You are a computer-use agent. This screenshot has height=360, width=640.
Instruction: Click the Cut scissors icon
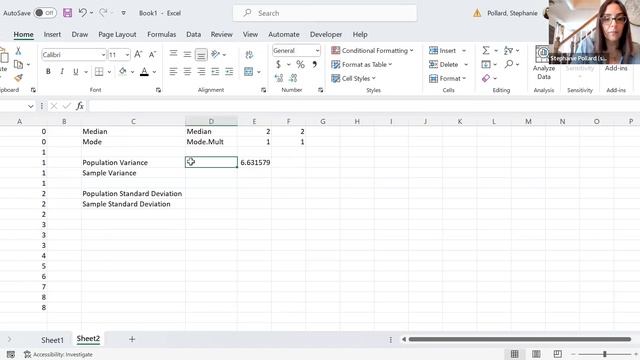pos(18,51)
